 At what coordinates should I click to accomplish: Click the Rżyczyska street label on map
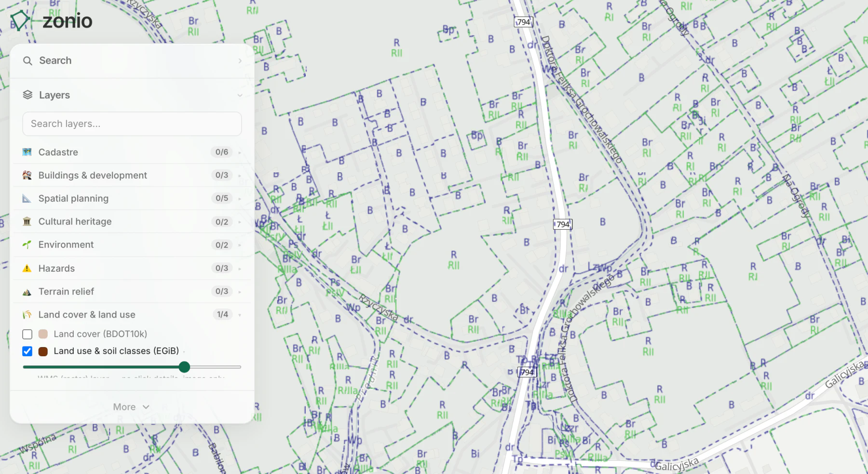tap(379, 307)
